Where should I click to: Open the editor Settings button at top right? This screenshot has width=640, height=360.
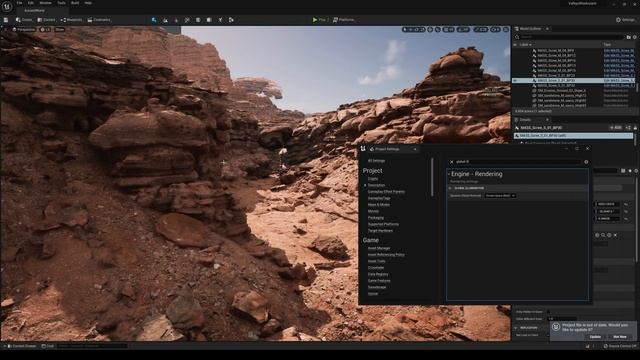click(625, 20)
